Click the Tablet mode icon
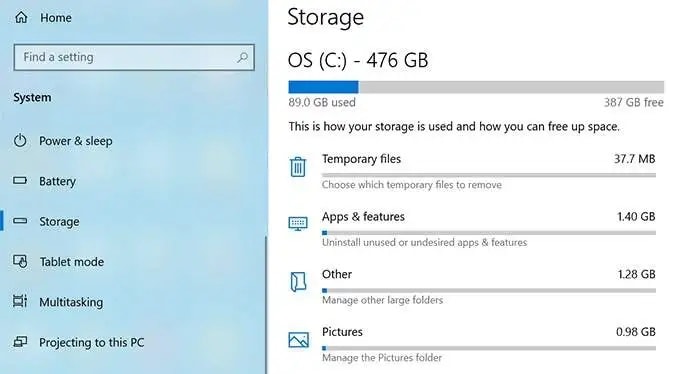The image size is (680, 374). pos(20,262)
